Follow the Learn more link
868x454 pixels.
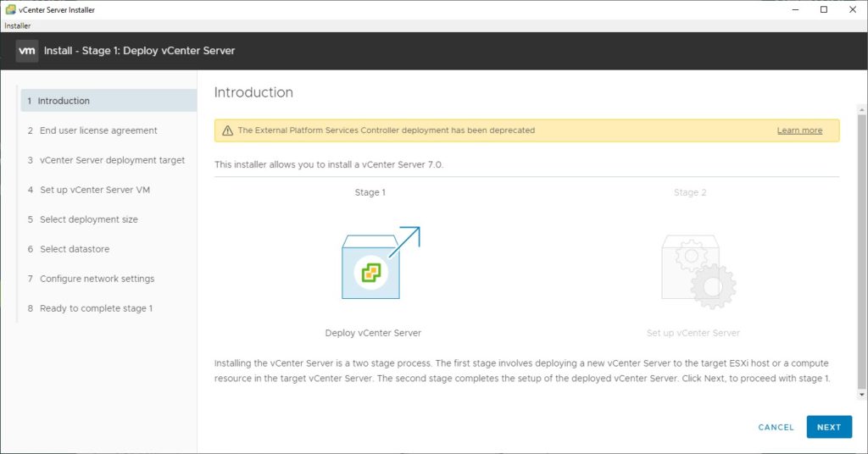click(x=799, y=130)
